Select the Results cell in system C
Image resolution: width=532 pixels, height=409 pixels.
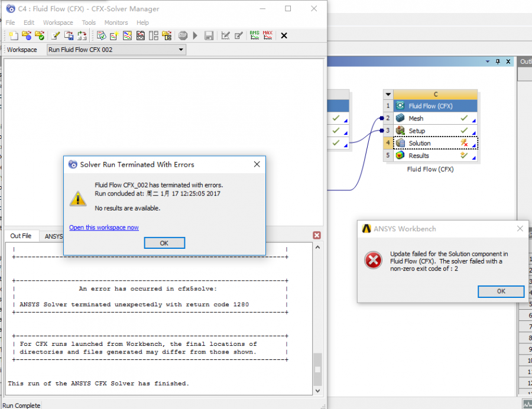coord(435,155)
